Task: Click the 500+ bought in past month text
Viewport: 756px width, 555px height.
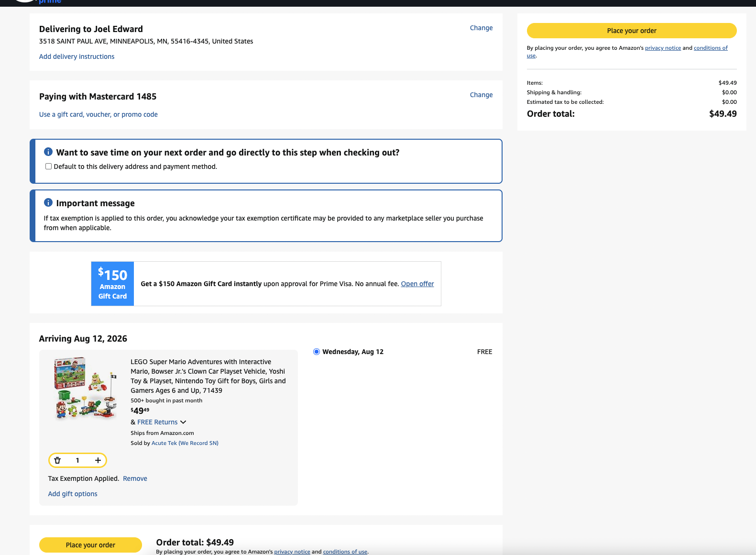Action: coord(166,400)
